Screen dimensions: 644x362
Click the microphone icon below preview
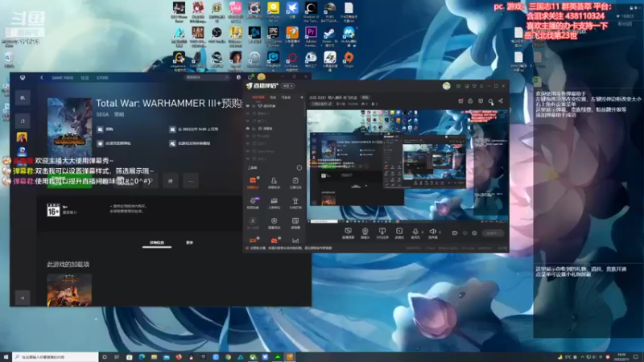click(x=415, y=233)
